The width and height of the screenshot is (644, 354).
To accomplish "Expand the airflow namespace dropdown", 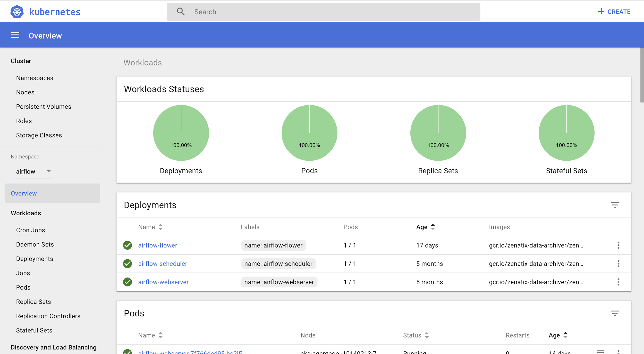I will pyautogui.click(x=49, y=171).
